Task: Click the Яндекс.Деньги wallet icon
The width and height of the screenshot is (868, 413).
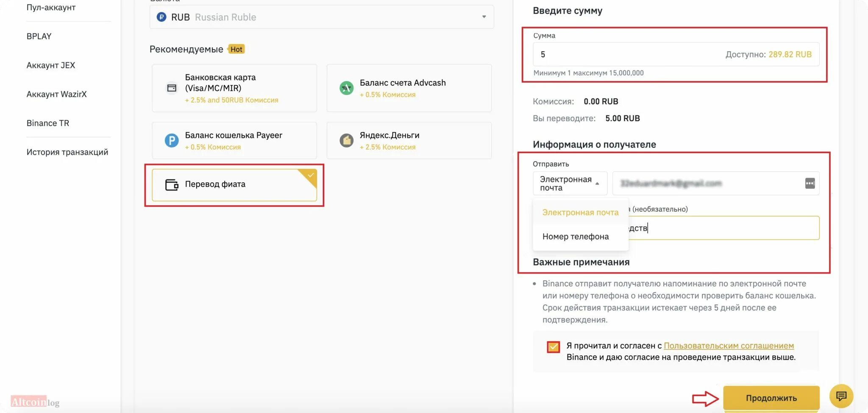Action: pos(346,140)
